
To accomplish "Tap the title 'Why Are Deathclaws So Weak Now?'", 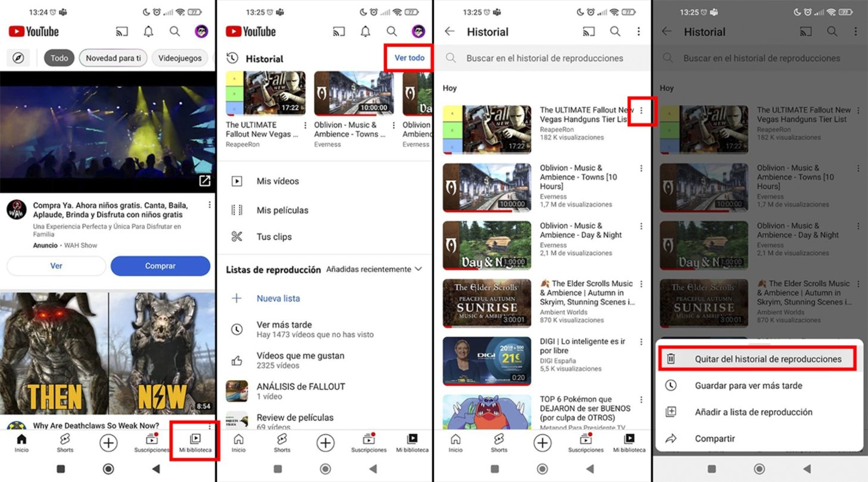I will click(96, 425).
